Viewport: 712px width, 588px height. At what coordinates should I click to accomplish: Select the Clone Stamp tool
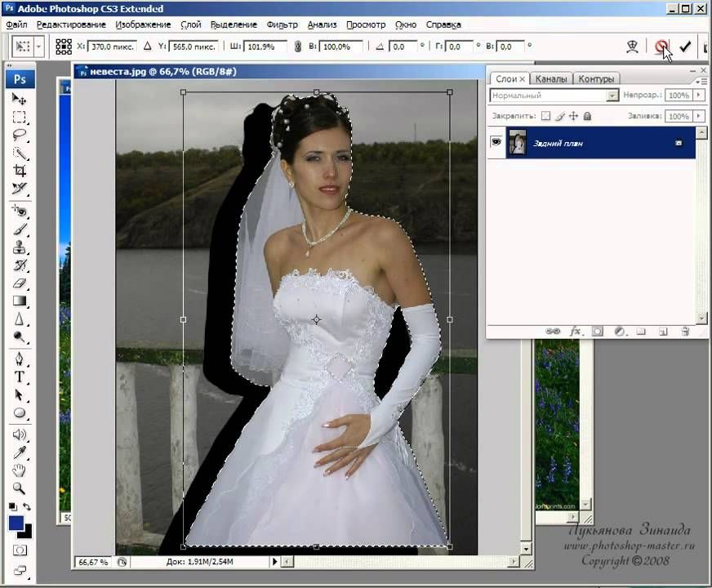point(19,247)
